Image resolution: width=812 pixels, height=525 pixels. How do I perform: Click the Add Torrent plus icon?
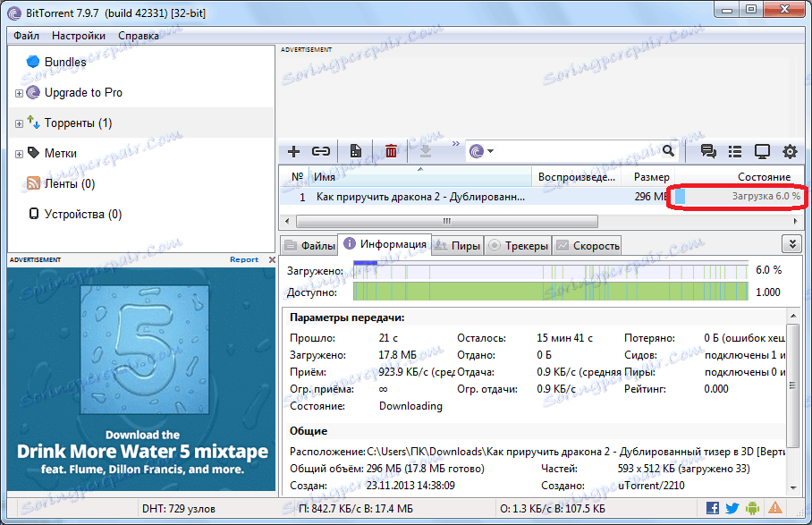tap(293, 151)
